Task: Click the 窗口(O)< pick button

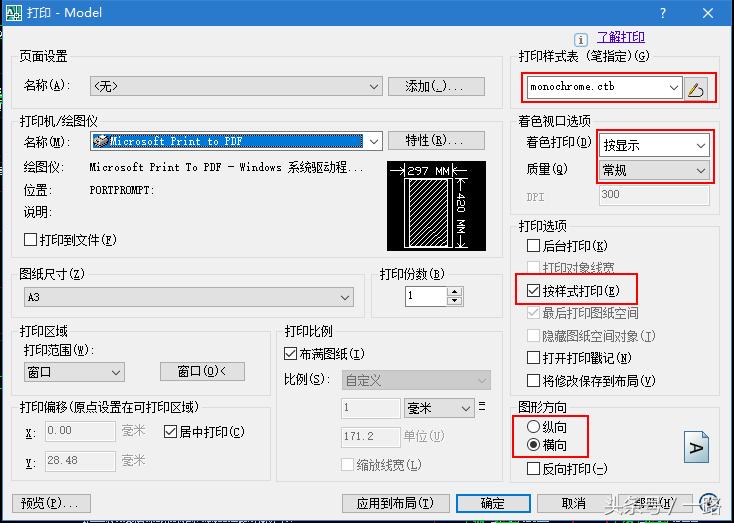Action: pyautogui.click(x=202, y=371)
